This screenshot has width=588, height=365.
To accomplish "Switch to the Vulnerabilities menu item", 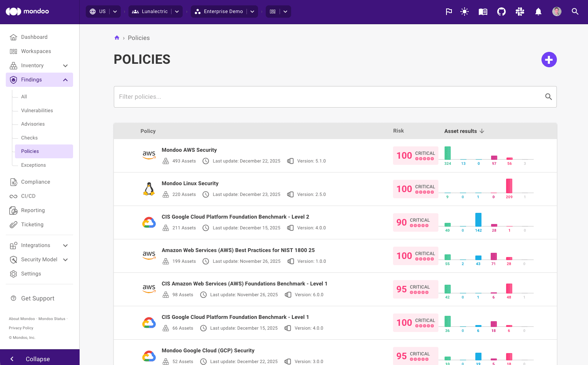I will click(x=37, y=110).
